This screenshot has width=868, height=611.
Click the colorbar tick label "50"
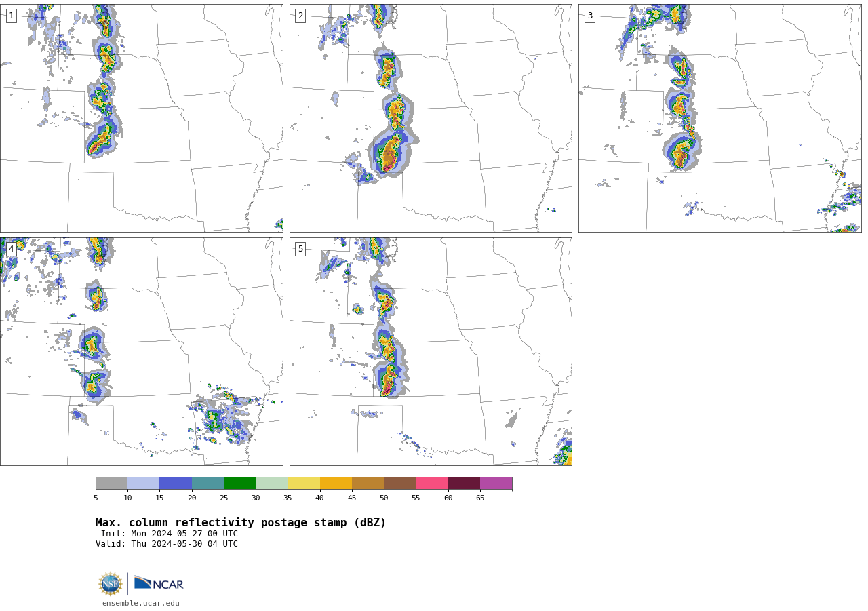(x=384, y=498)
